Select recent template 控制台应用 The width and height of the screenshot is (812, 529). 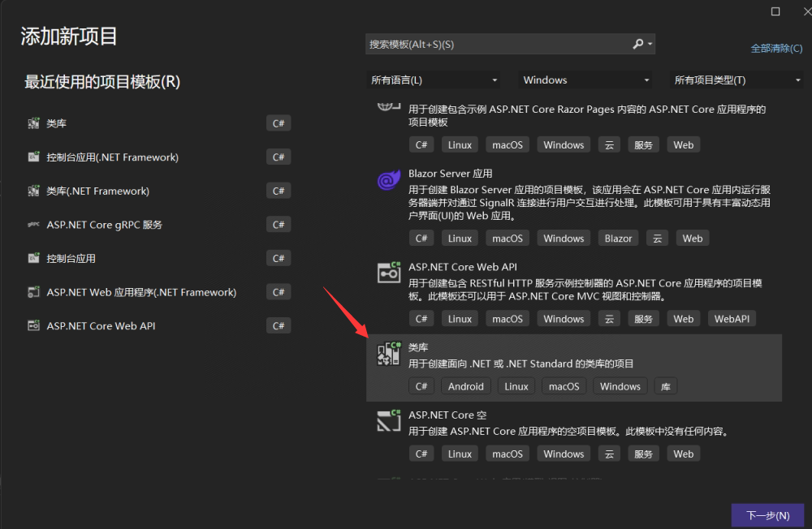(x=71, y=258)
